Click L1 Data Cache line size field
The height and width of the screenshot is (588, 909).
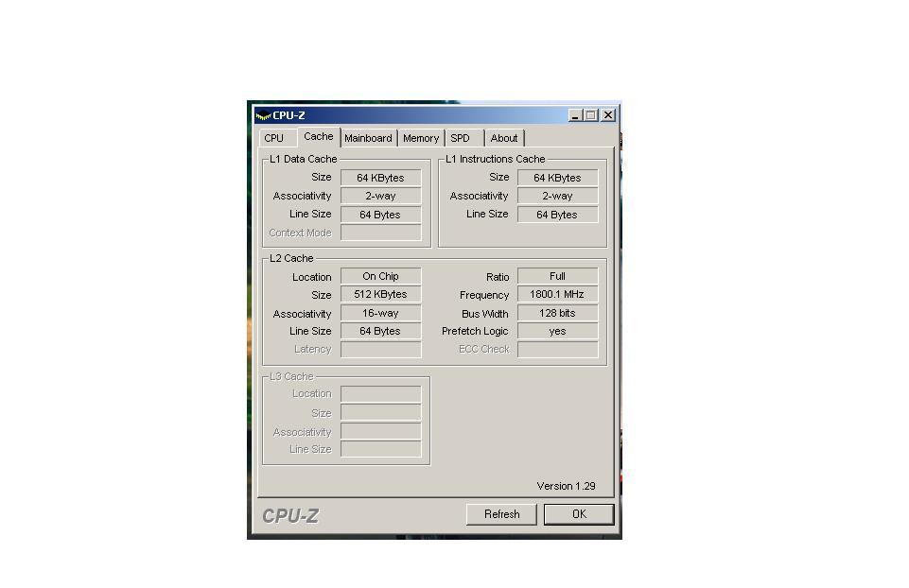pos(381,215)
